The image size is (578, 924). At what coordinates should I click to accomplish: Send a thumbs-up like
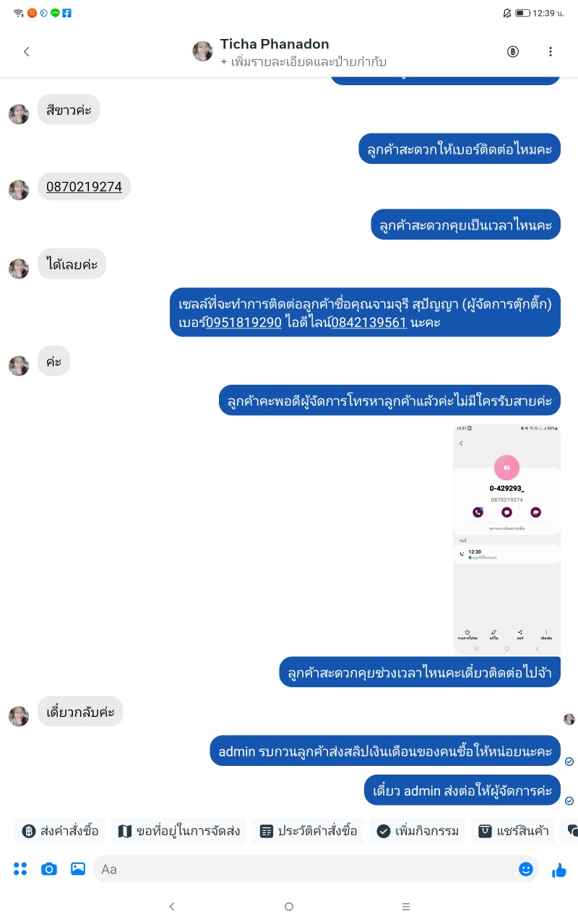[x=558, y=870]
